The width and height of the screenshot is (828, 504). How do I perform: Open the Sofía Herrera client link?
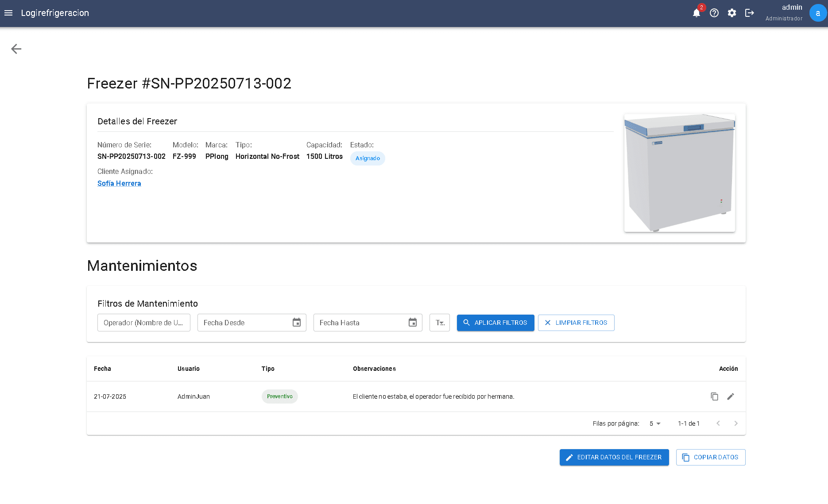tap(119, 183)
